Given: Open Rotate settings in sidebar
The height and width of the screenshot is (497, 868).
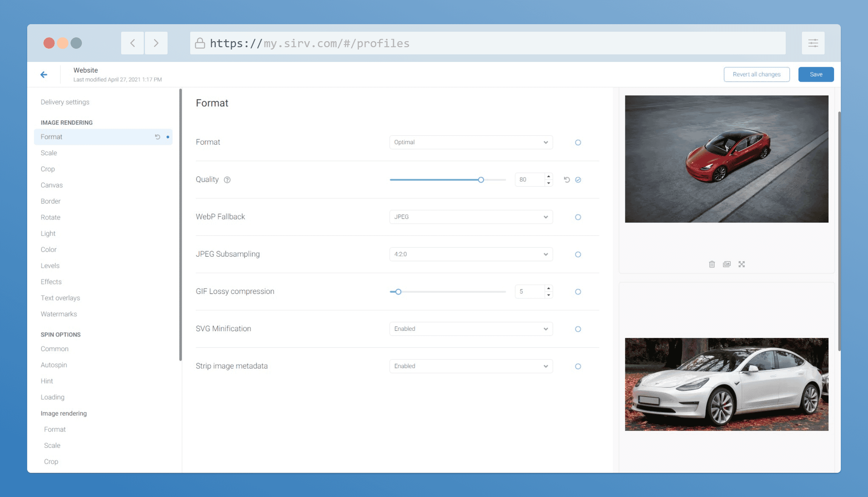Looking at the screenshot, I should [51, 218].
